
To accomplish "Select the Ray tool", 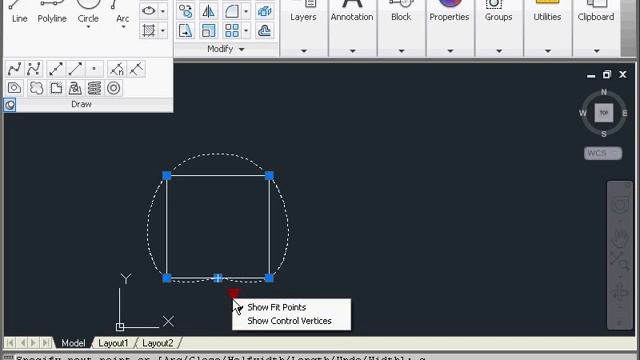I will tap(75, 69).
